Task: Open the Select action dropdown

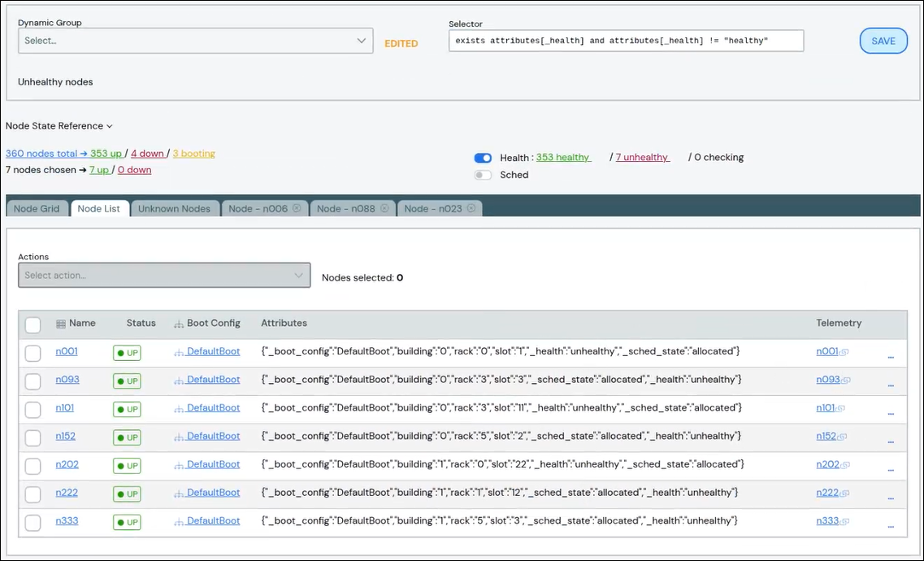Action: [164, 276]
